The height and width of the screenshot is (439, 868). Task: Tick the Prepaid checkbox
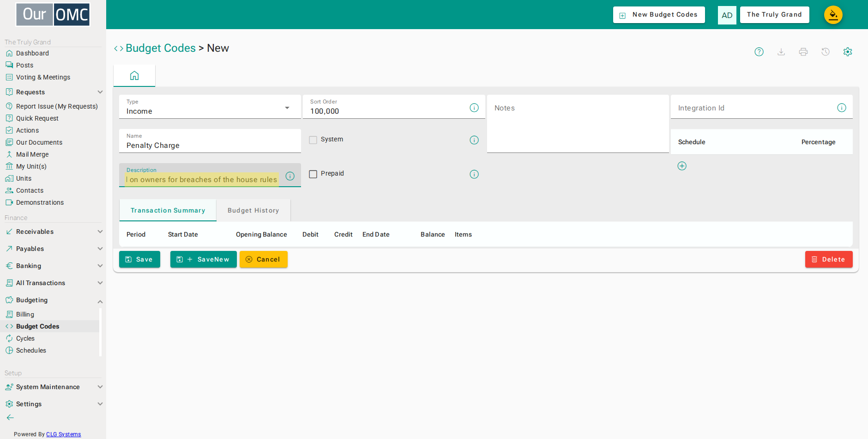313,174
